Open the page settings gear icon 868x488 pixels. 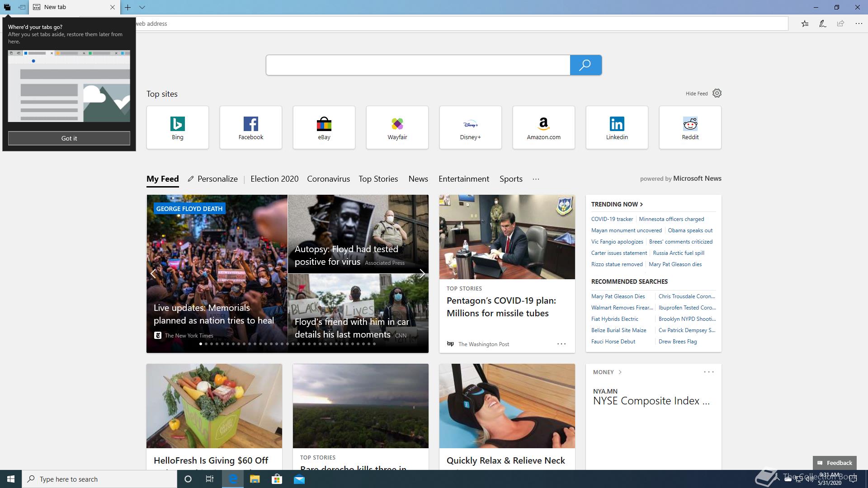pyautogui.click(x=717, y=93)
